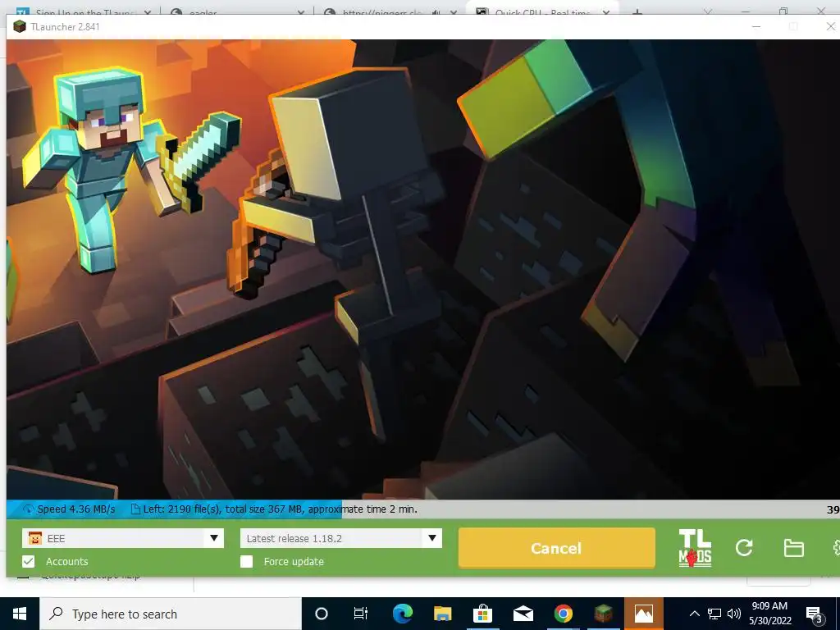Image resolution: width=840 pixels, height=630 pixels.
Task: Switch to the Quick CPU browser tab
Action: tap(542, 11)
